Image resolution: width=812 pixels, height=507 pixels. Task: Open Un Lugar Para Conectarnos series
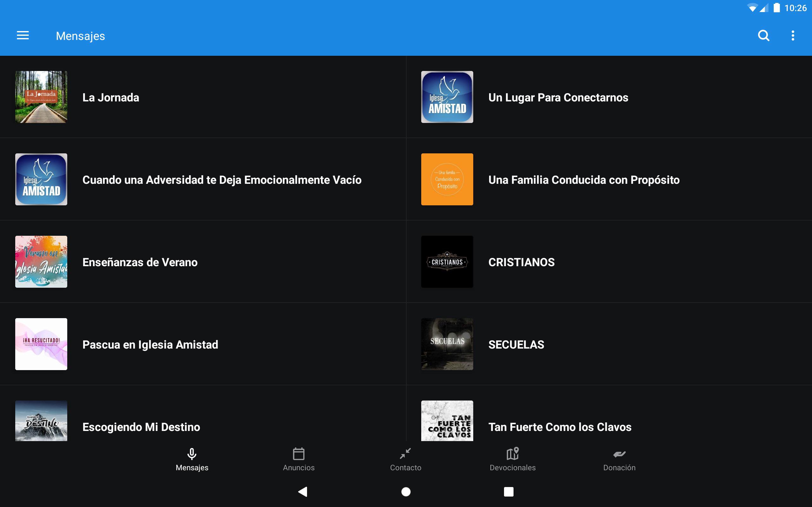pos(558,97)
